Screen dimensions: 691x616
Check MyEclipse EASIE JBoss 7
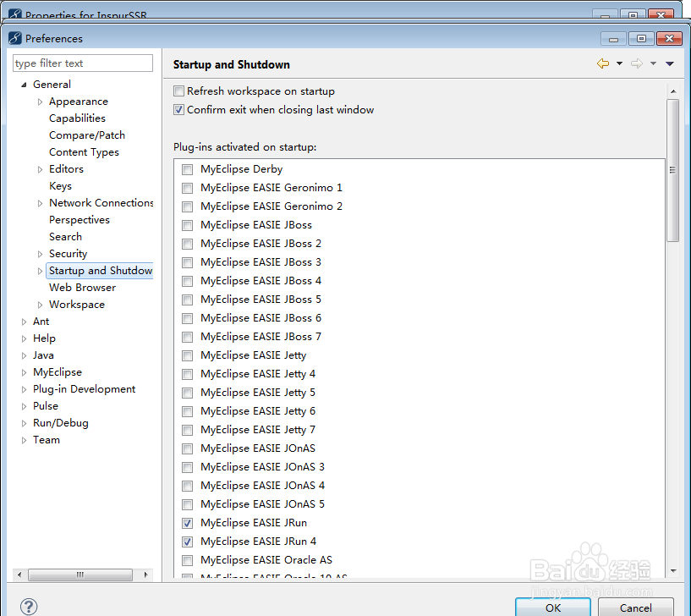point(187,337)
